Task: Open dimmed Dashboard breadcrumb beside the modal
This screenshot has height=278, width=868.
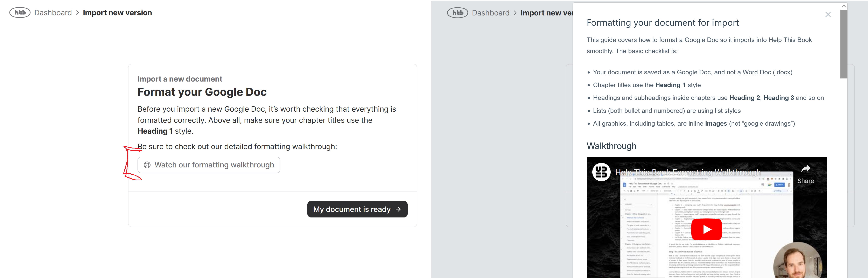Action: pyautogui.click(x=491, y=13)
